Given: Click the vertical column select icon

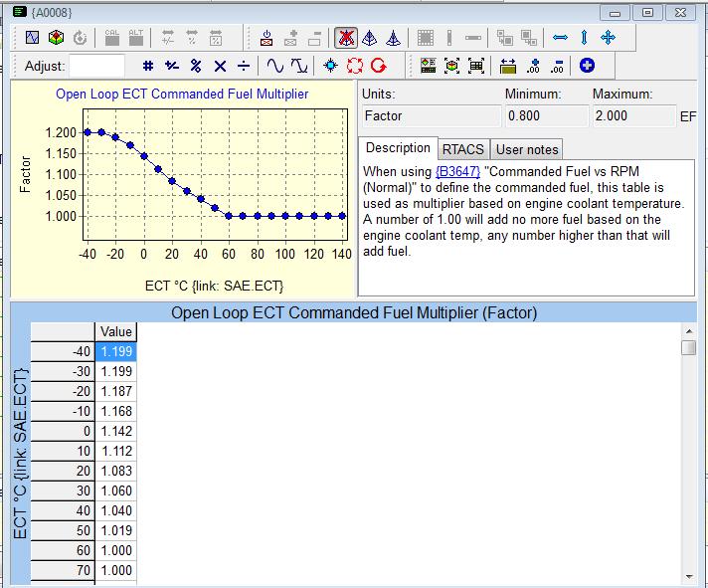Looking at the screenshot, I should pyautogui.click(x=449, y=38).
